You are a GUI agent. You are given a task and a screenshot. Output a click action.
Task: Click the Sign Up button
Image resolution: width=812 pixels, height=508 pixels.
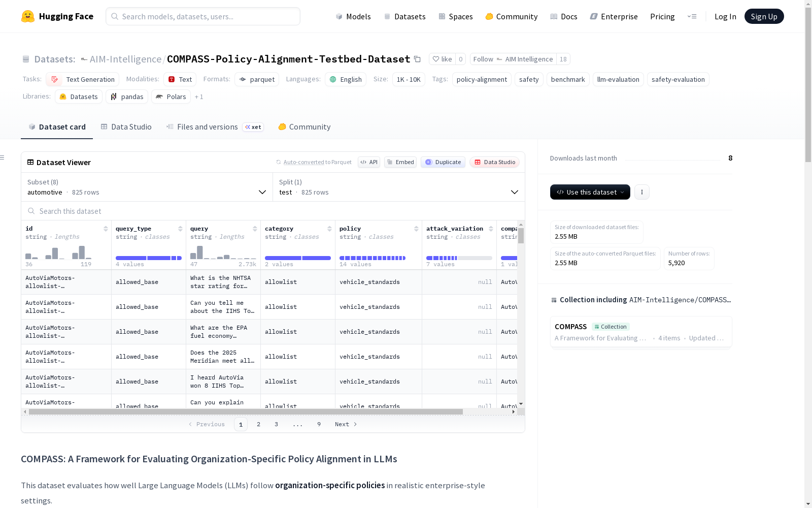(764, 16)
